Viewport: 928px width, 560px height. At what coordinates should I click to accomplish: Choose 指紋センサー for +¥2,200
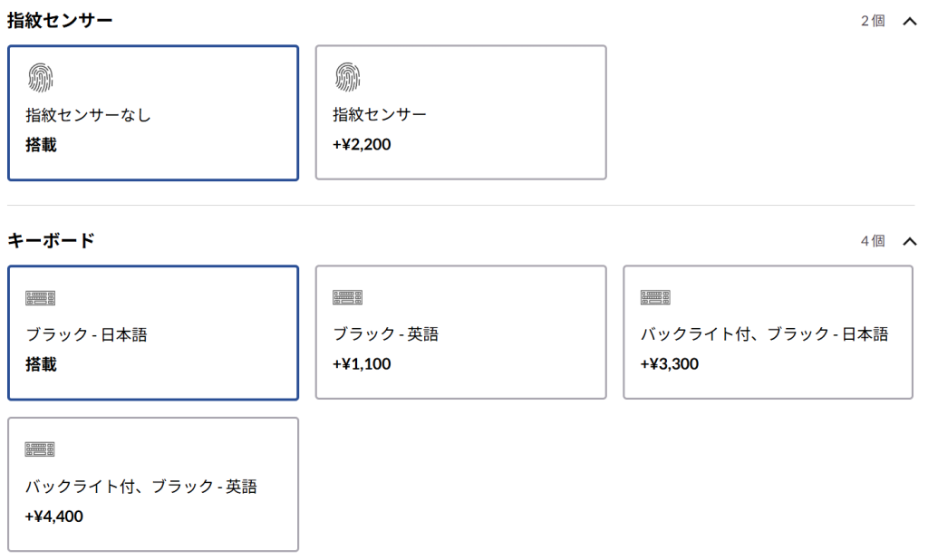461,112
